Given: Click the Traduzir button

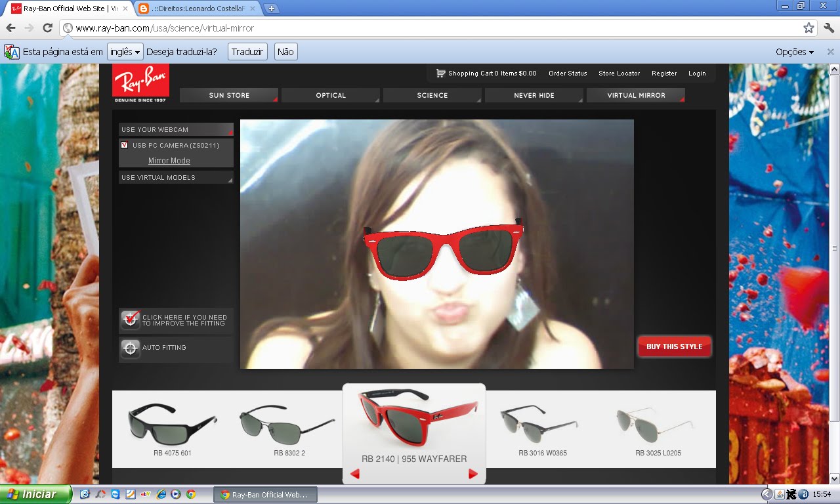Looking at the screenshot, I should [247, 52].
